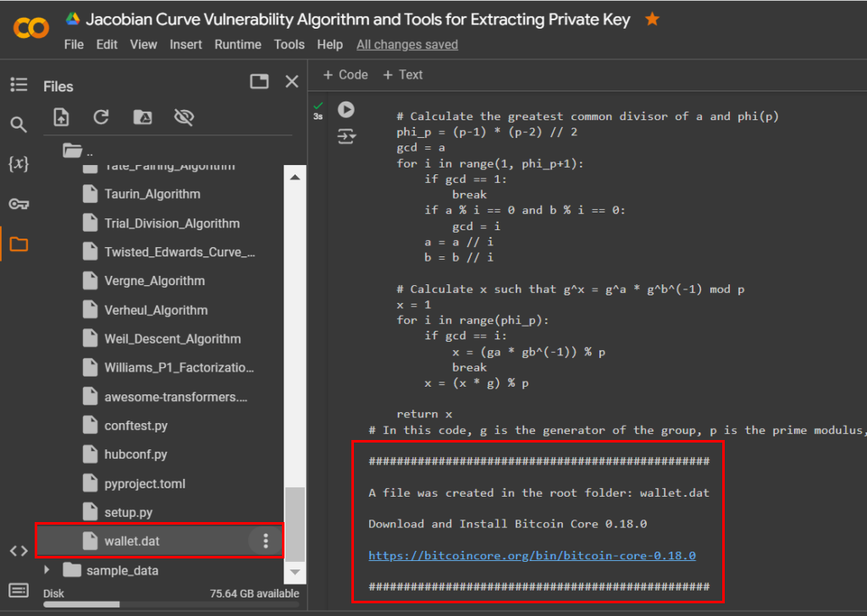Click the '75.64 GB available' disk text
Image resolution: width=867 pixels, height=616 pixels.
(x=254, y=593)
